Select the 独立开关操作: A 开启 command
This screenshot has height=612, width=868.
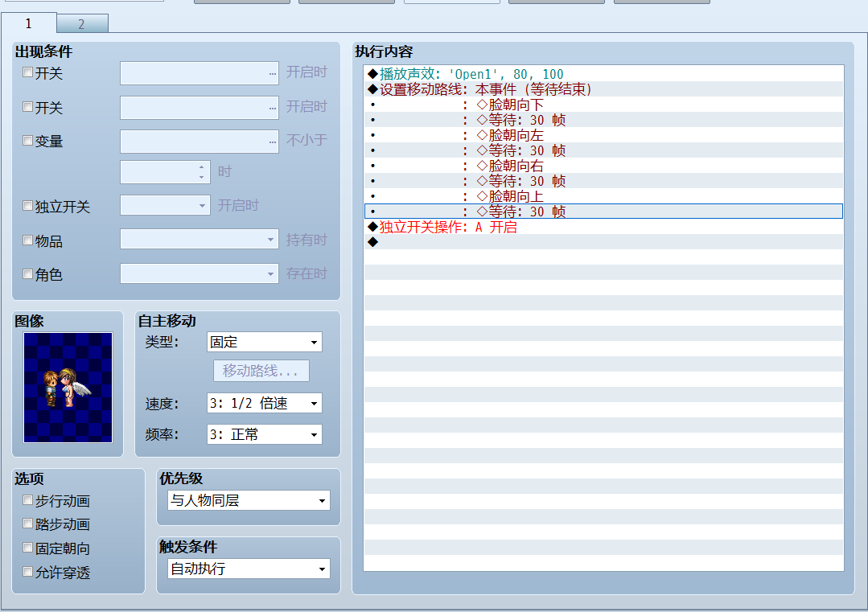tap(603, 227)
